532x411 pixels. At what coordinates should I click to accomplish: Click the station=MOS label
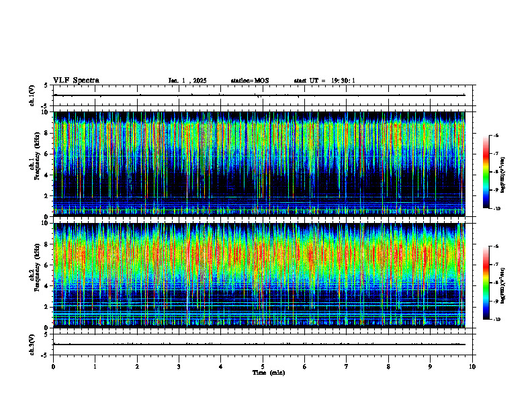[x=250, y=81]
